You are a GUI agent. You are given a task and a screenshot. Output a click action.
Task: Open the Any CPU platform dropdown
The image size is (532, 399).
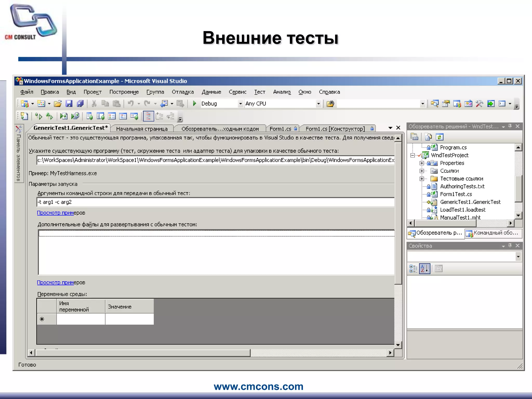click(x=318, y=104)
